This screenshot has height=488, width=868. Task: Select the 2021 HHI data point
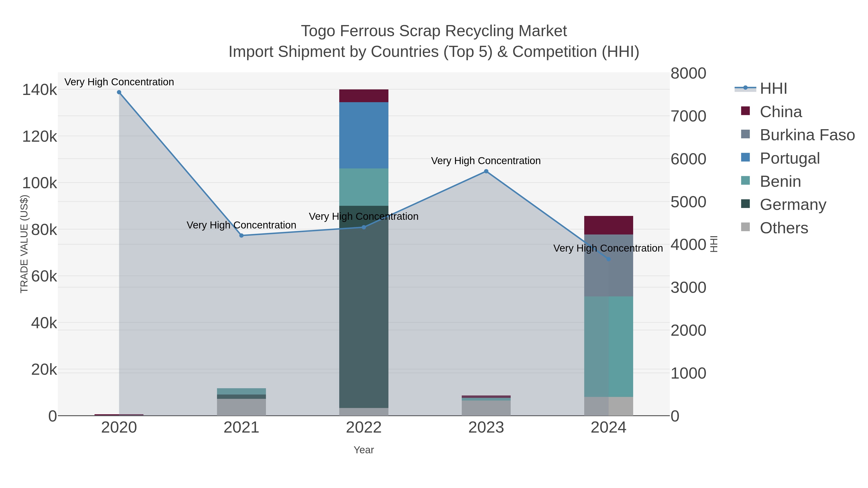click(x=241, y=236)
